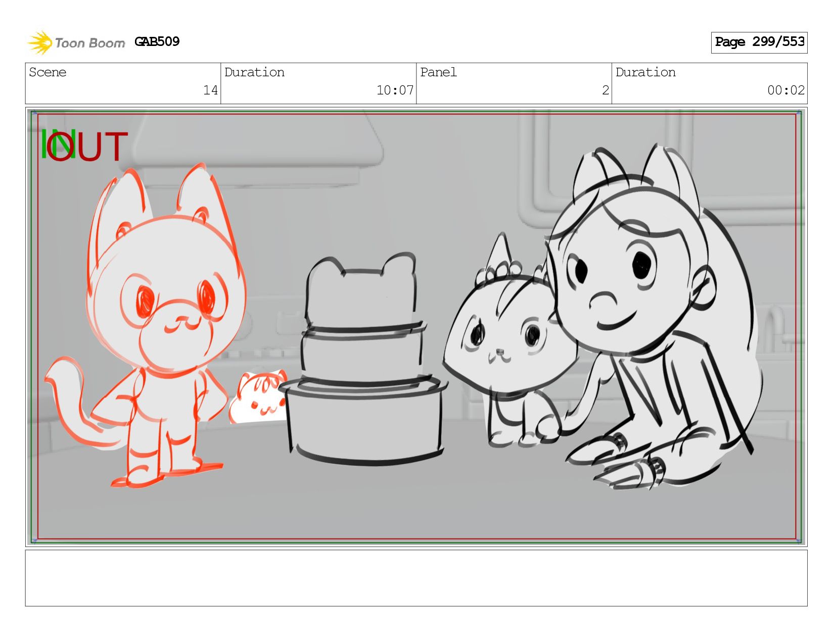834x644 pixels.
Task: Click the Page 299/553 indicator
Action: 759,42
